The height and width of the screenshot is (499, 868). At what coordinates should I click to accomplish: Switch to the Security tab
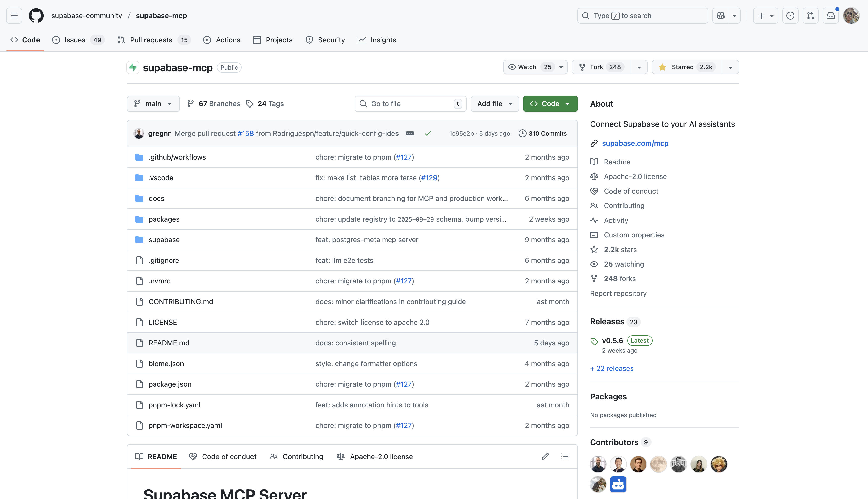coord(325,40)
